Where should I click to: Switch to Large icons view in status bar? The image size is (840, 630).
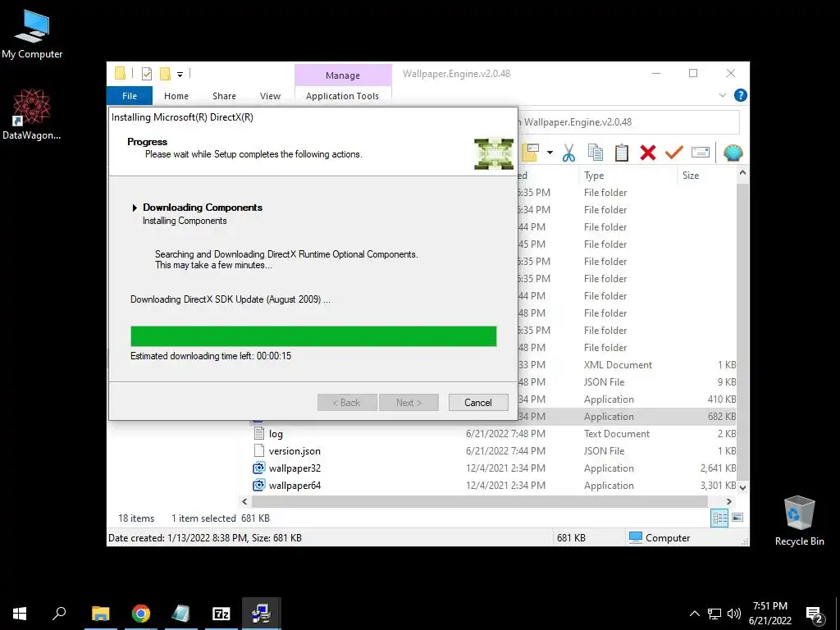point(737,518)
